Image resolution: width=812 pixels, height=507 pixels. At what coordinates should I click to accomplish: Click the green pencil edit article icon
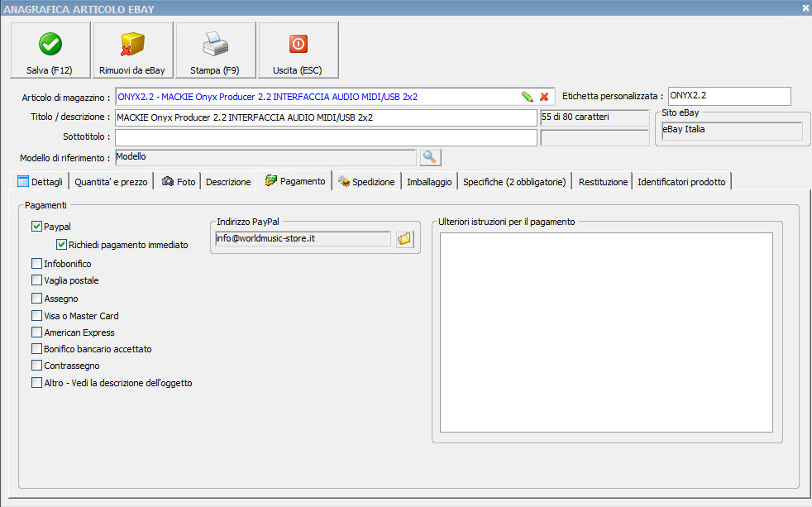click(x=528, y=97)
